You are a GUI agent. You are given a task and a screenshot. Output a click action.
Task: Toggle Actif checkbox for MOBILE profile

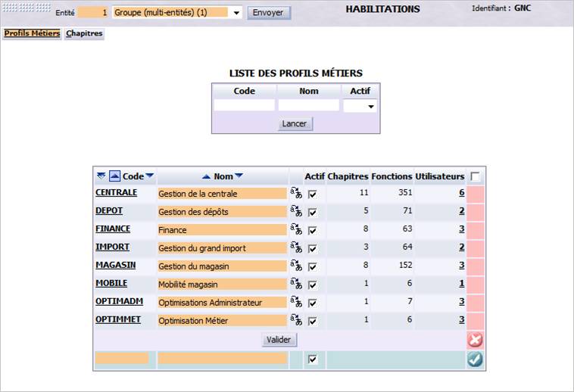coord(312,285)
